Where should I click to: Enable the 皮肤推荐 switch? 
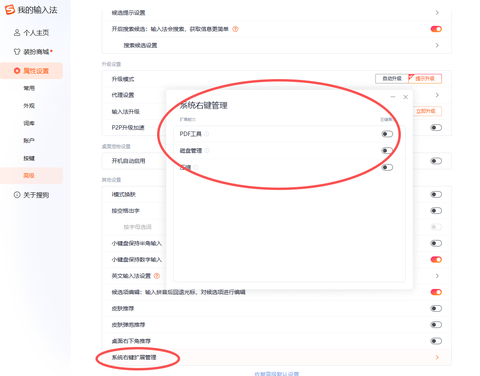436,308
